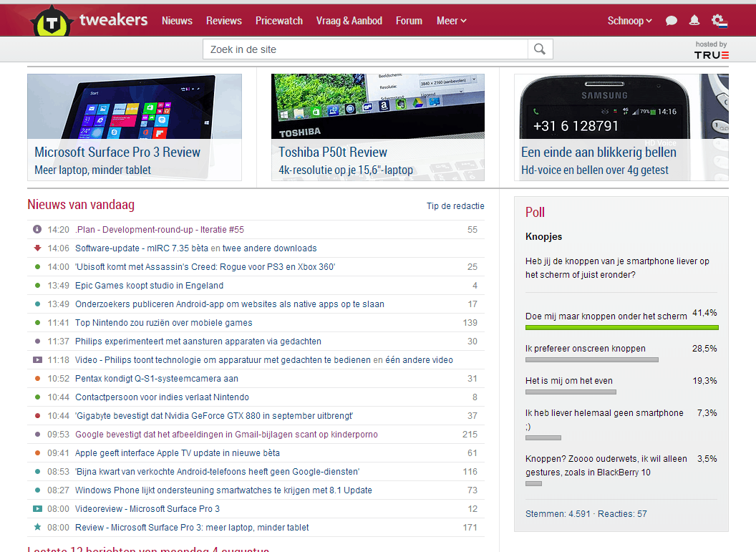Viewport: 756px width, 552px height.
Task: Click grey bar for 'Ik prefereer onscreen knoppen'
Action: pos(592,359)
